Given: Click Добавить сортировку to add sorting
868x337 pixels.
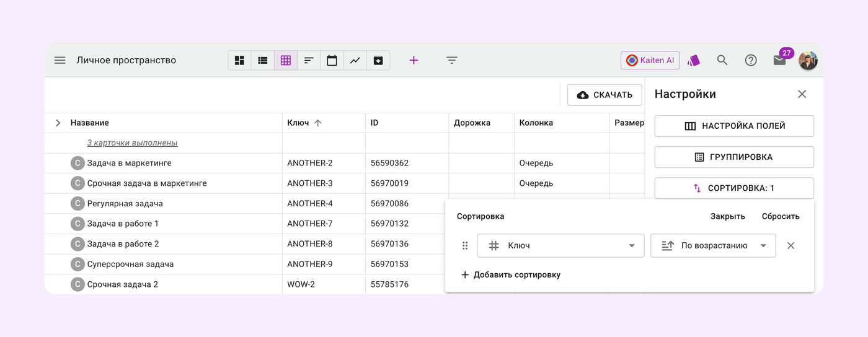Looking at the screenshot, I should pyautogui.click(x=510, y=274).
